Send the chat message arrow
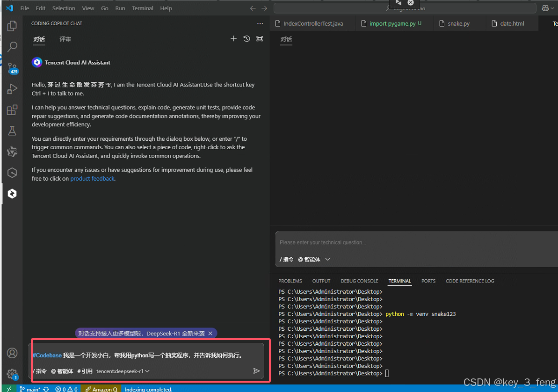 [x=256, y=371]
